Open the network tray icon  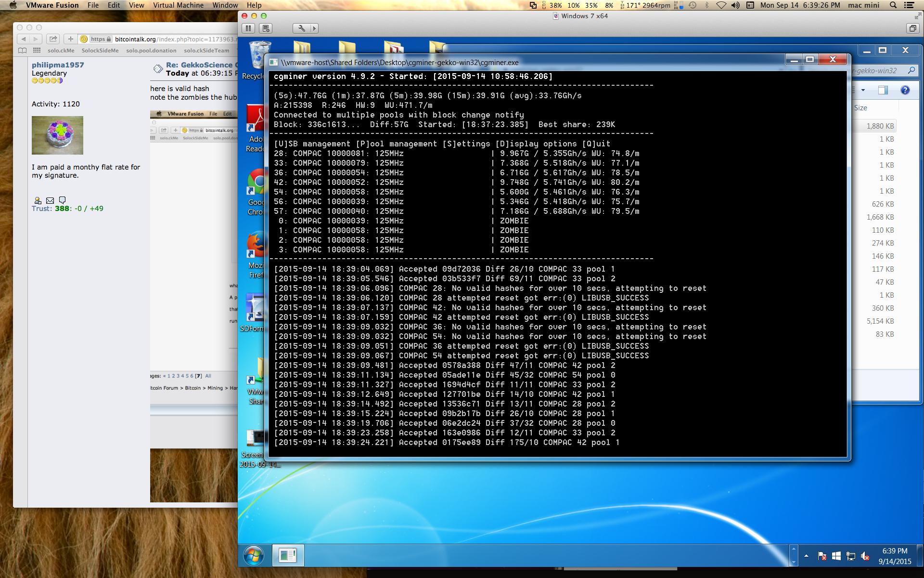[x=850, y=556]
